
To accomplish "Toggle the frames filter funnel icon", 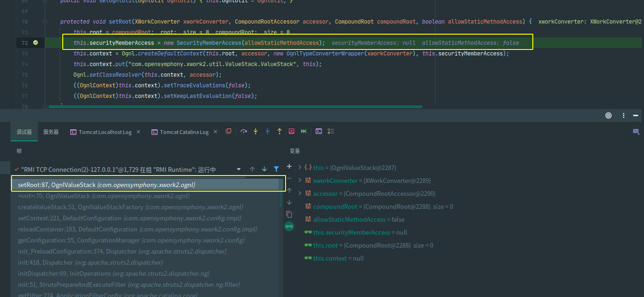I will [x=276, y=170].
